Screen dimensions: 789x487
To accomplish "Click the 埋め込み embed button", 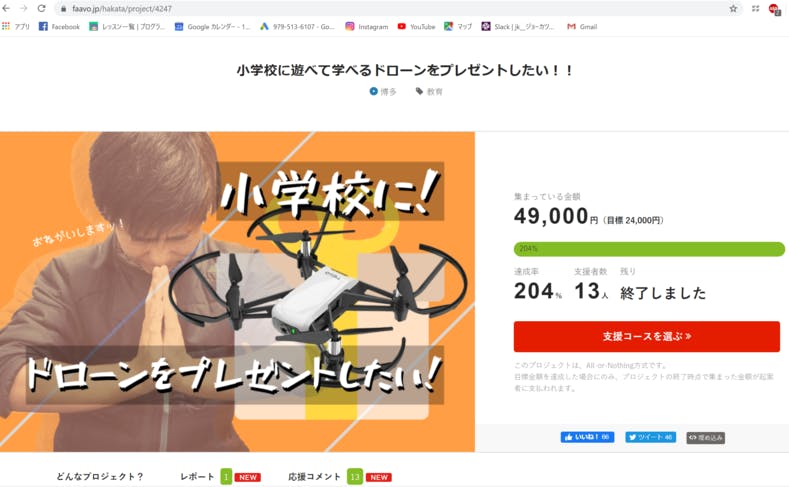I will (705, 438).
